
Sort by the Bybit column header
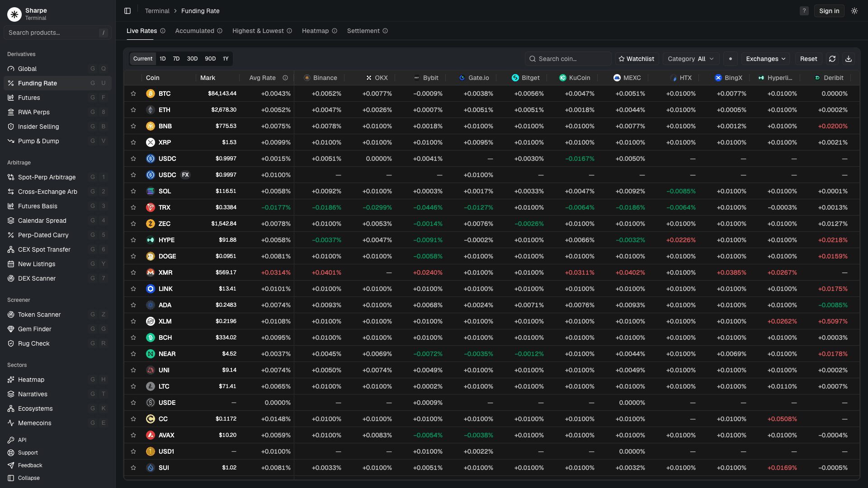(426, 78)
